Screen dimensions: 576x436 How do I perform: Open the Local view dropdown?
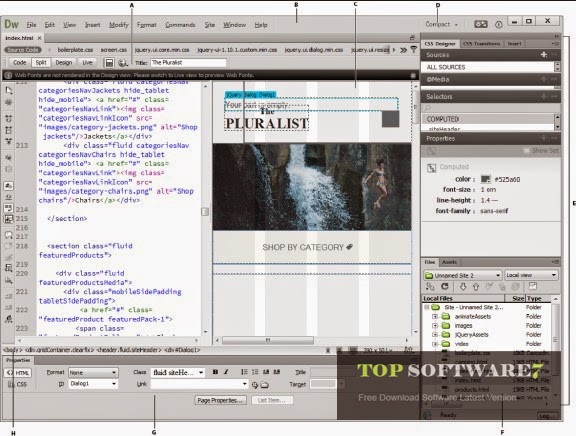point(531,275)
